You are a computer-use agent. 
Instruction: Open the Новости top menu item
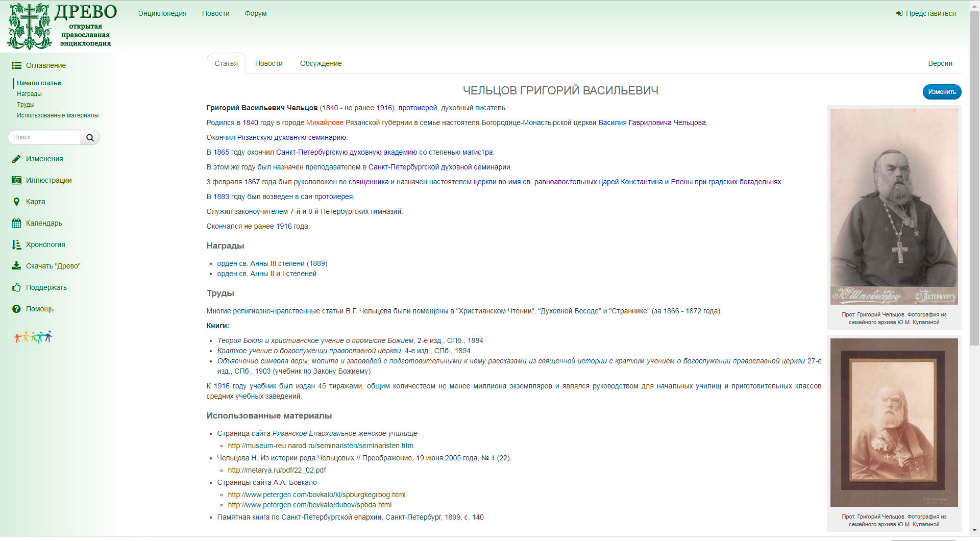point(216,13)
